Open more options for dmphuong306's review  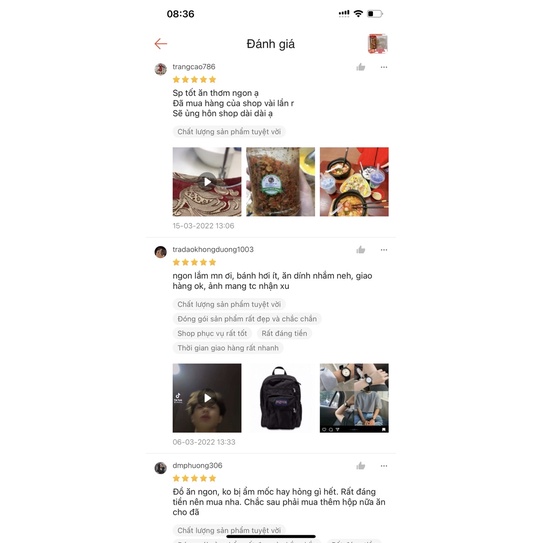(x=384, y=466)
